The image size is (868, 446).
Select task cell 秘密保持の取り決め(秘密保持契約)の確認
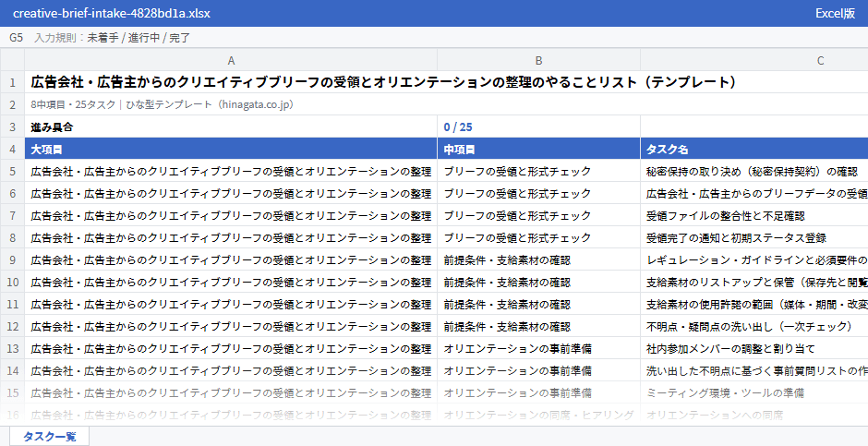754,171
